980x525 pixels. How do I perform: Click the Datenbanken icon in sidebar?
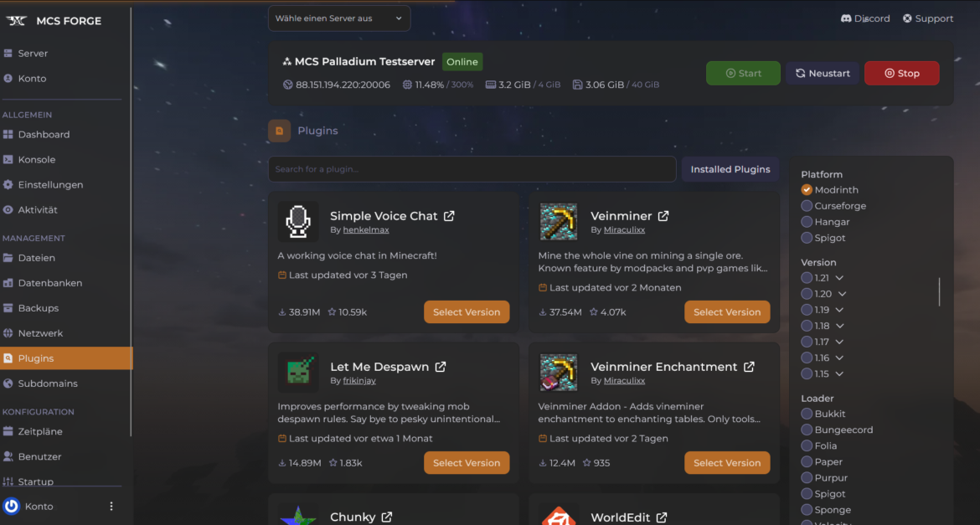pyautogui.click(x=8, y=282)
